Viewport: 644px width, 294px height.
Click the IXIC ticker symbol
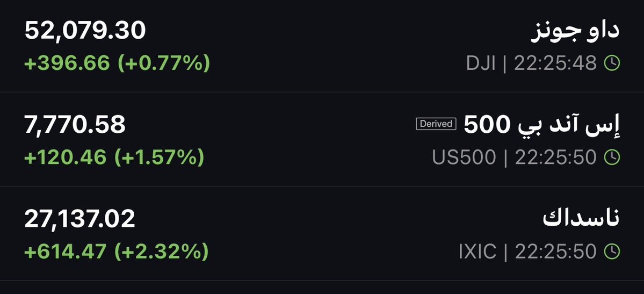click(x=477, y=252)
